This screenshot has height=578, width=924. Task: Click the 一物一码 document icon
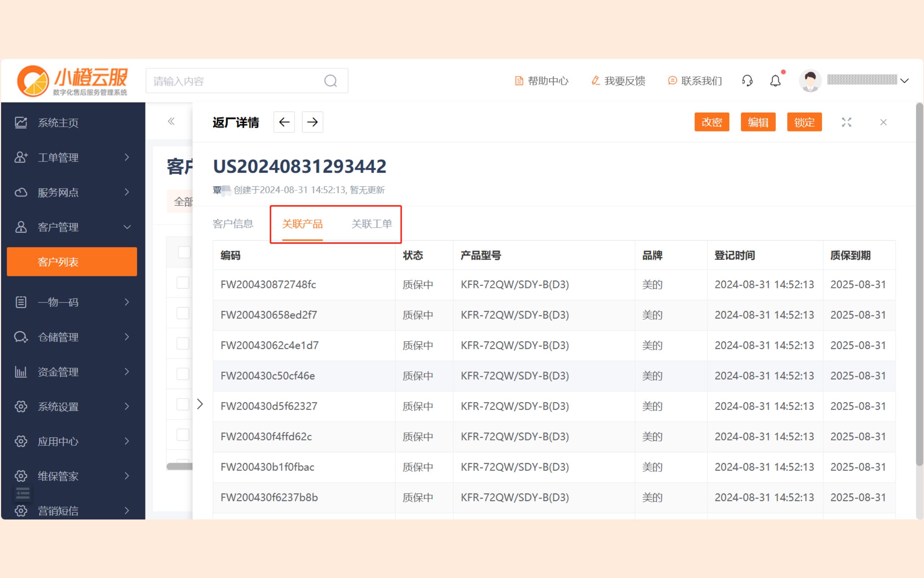tap(21, 302)
